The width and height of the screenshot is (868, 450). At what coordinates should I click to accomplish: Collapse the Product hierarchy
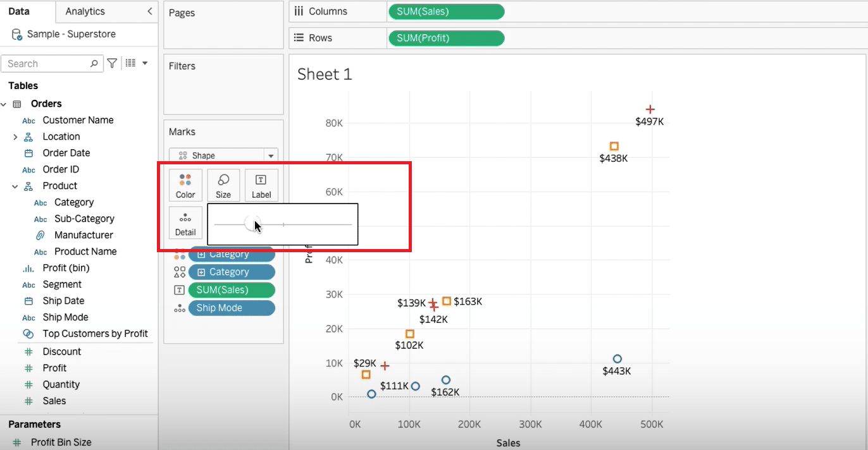tap(15, 186)
